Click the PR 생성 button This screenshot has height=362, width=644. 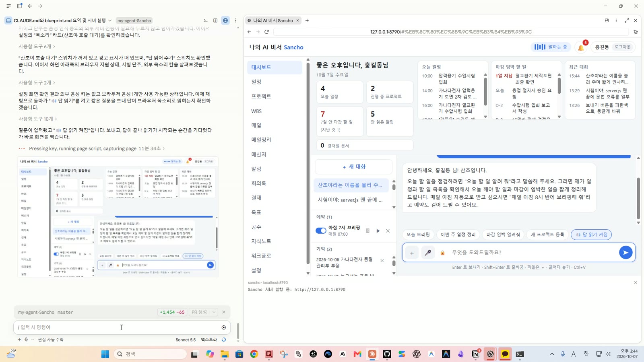point(199,312)
